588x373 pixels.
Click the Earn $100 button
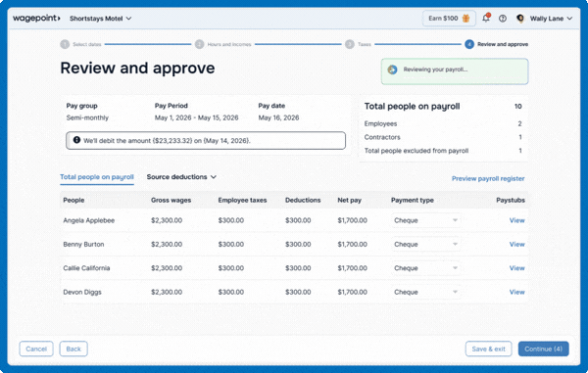(449, 19)
